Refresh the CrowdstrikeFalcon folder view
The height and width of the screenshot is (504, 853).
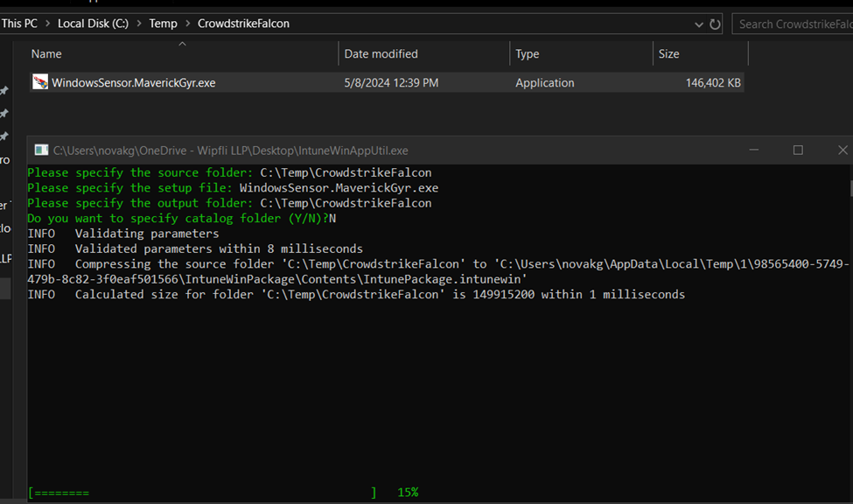tap(715, 24)
